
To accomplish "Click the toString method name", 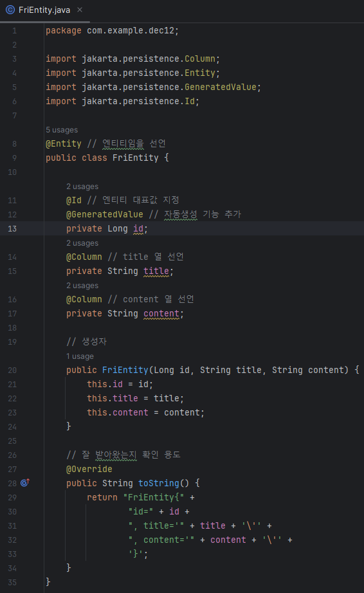I will click(x=158, y=483).
